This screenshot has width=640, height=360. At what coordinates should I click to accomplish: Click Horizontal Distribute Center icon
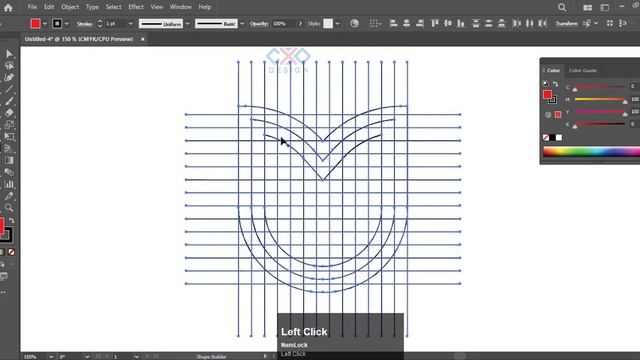click(x=529, y=24)
